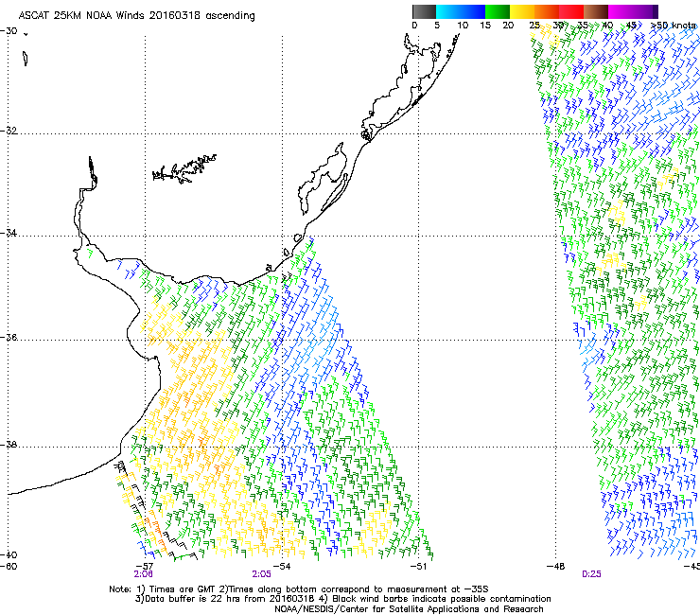The image size is (700, 615).
Task: Click the gray 0-5 knots legend swatch
Action: (424, 11)
